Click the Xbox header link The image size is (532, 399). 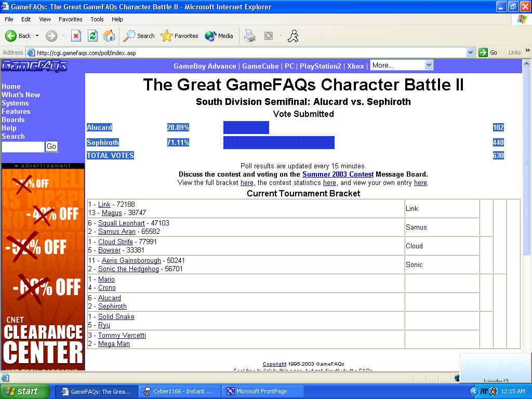(x=355, y=66)
